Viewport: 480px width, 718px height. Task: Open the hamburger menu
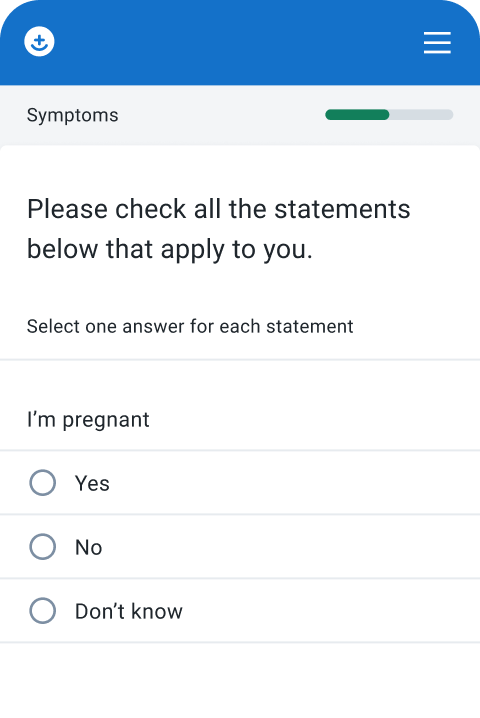[x=437, y=43]
